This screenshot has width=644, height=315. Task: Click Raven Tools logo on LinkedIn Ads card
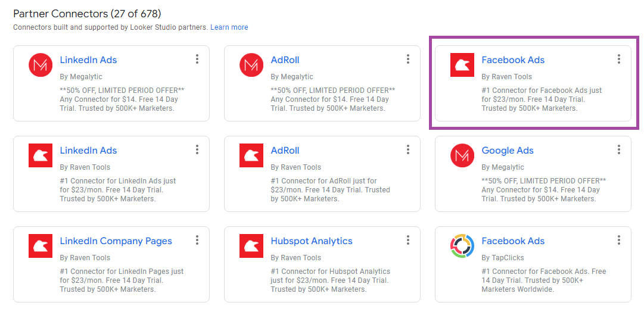coord(41,155)
